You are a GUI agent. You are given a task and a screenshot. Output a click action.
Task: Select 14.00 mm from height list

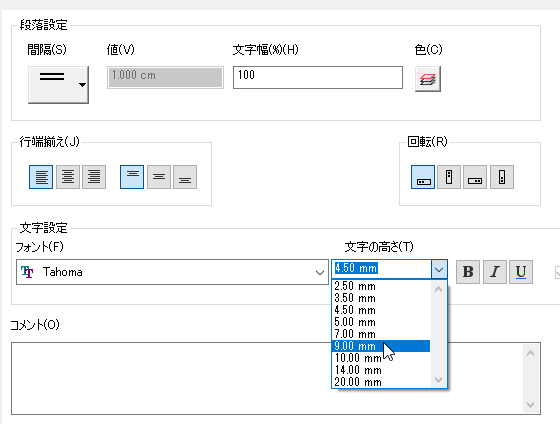381,370
